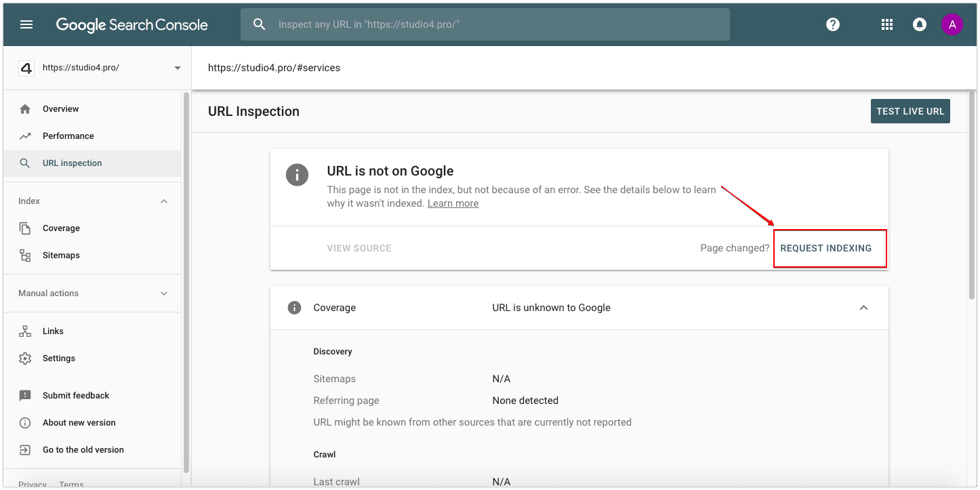Open the help question mark icon
Viewport: 980px width, 490px height.
pos(833,24)
